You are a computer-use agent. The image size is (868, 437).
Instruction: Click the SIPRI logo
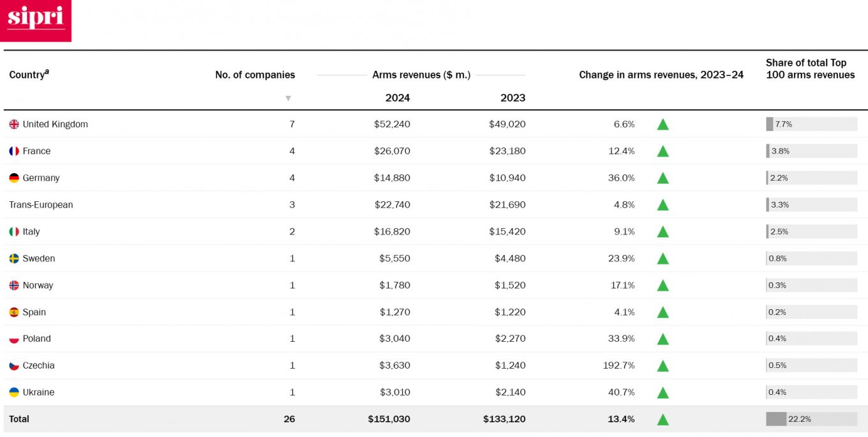36,19
